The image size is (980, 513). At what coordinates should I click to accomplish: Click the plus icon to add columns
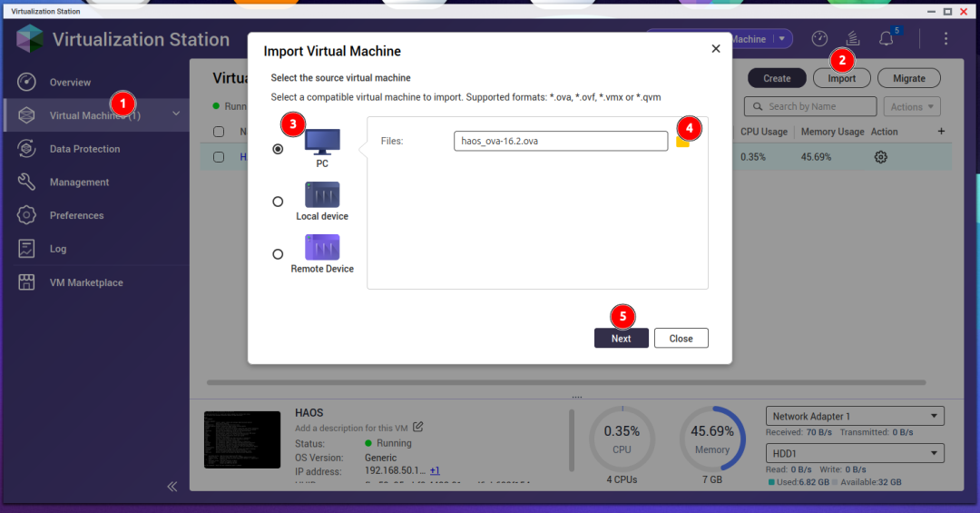941,132
